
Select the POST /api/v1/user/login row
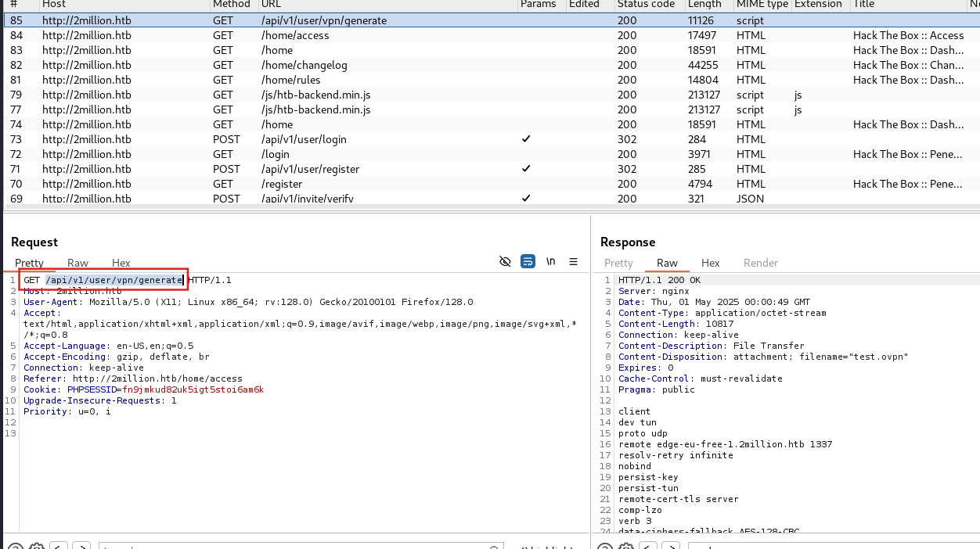point(492,139)
